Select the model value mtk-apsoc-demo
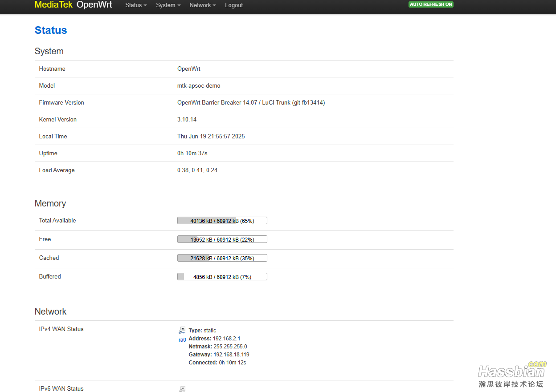This screenshot has height=392, width=556. [199, 86]
